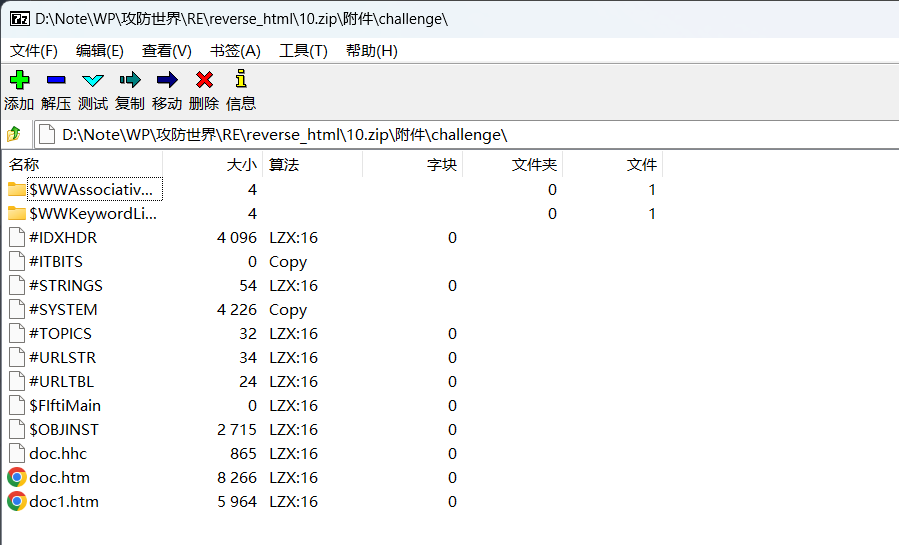Screen dimensions: 899x545
Task: Click the Delete (删除) red X icon
Action: tap(204, 80)
